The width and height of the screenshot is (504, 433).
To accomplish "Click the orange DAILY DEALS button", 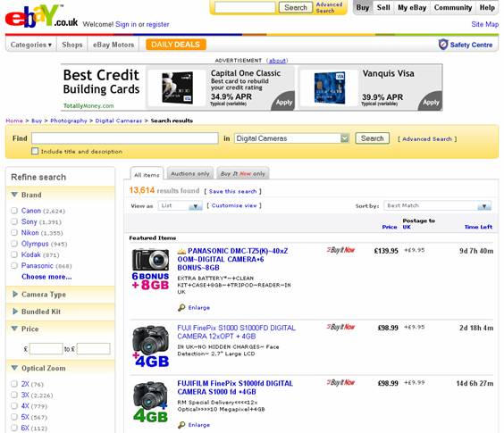I will pyautogui.click(x=176, y=45).
